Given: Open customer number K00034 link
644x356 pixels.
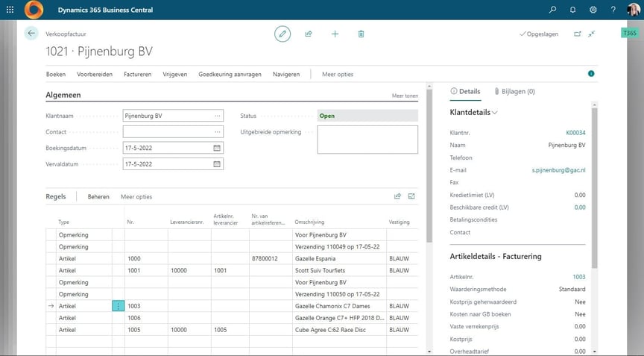Looking at the screenshot, I should [575, 133].
